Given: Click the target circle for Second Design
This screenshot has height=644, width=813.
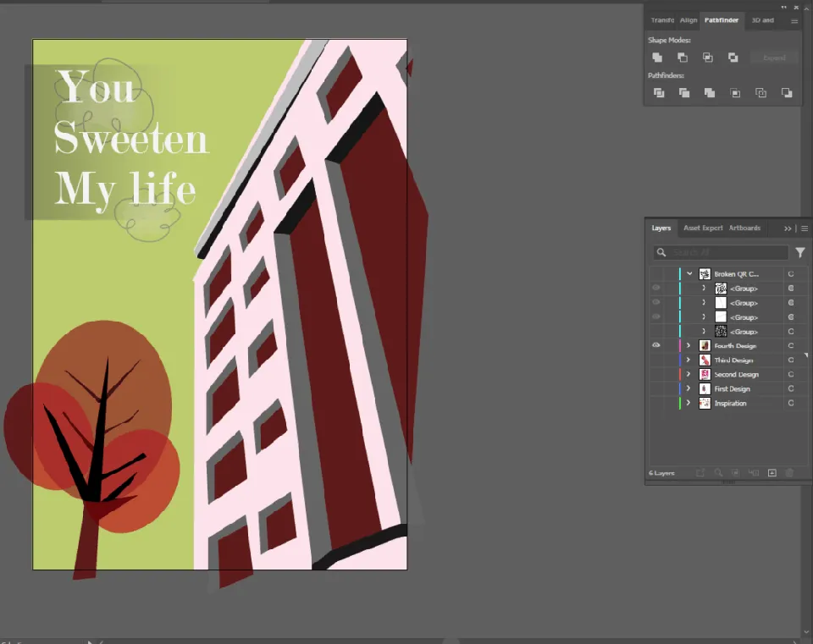Looking at the screenshot, I should coord(791,375).
